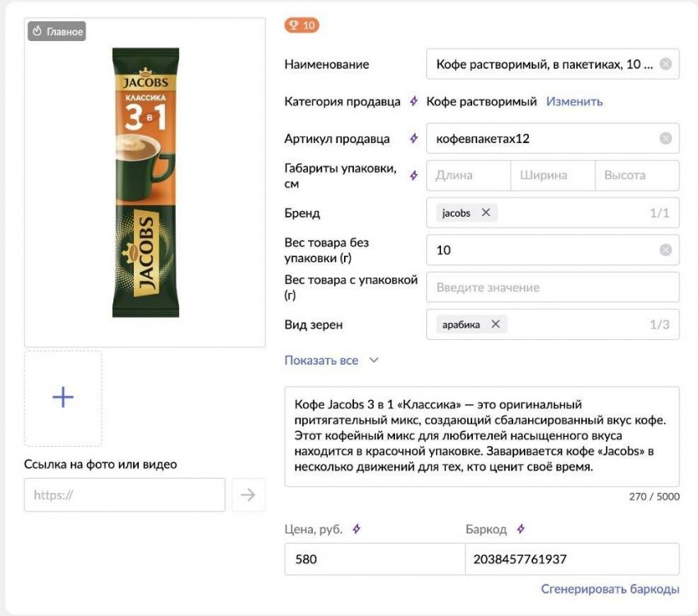This screenshot has height=616, width=698.
Task: Open the Вид зерен selection field
Action: click(575, 324)
